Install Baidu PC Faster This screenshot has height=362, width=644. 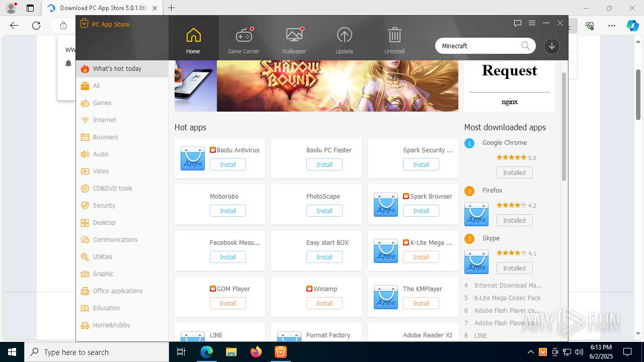click(x=325, y=165)
